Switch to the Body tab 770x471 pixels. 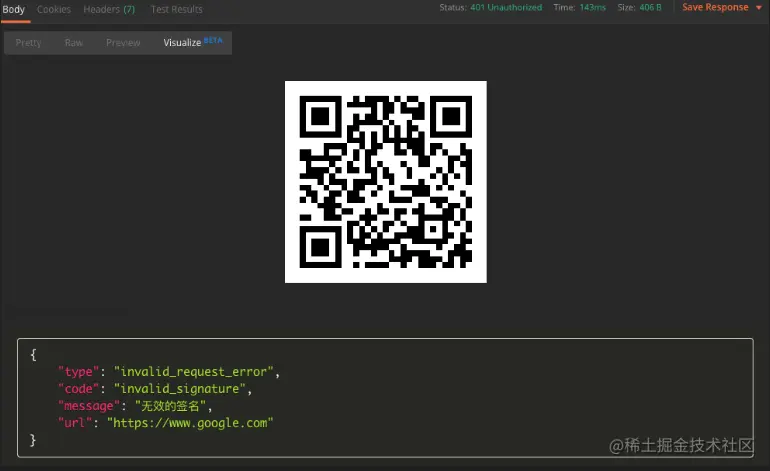click(14, 9)
